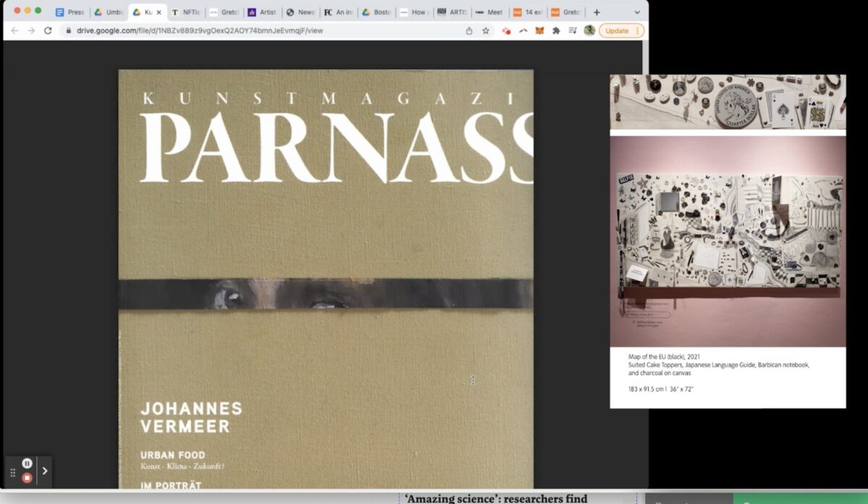Close the active Ku tab
868x504 pixels.
point(161,12)
